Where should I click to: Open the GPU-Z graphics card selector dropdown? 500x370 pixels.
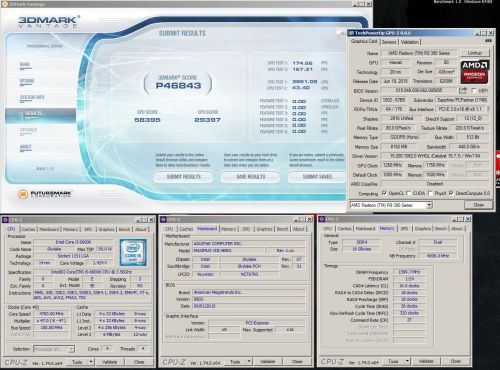coord(429,205)
